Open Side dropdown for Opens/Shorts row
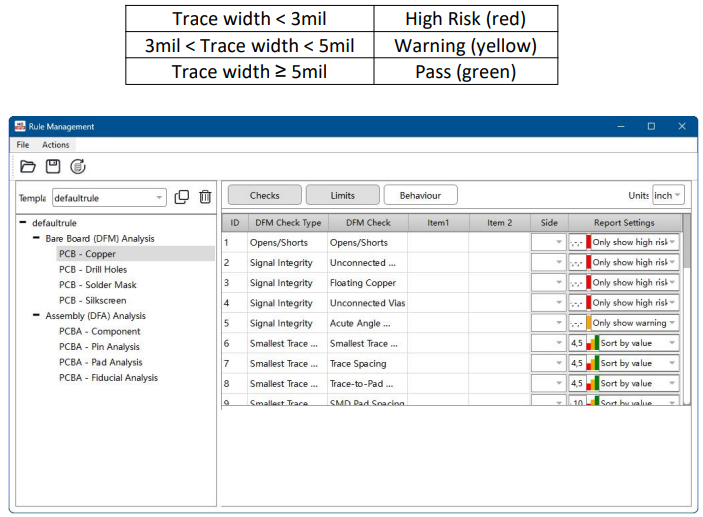 coord(548,242)
